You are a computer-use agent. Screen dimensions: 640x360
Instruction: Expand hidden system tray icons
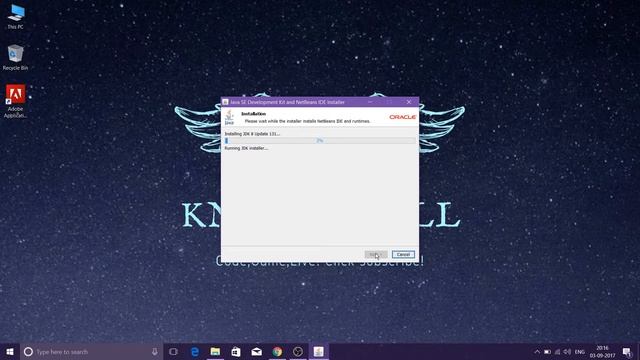click(537, 351)
